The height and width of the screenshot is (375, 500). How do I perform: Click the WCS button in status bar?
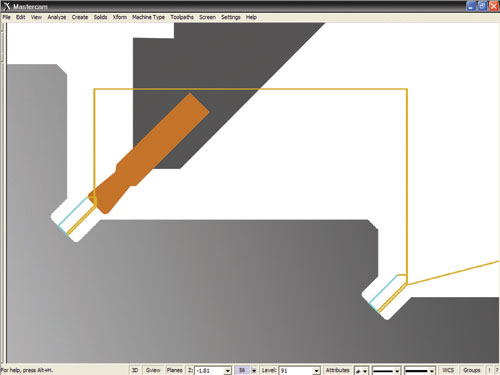448,370
